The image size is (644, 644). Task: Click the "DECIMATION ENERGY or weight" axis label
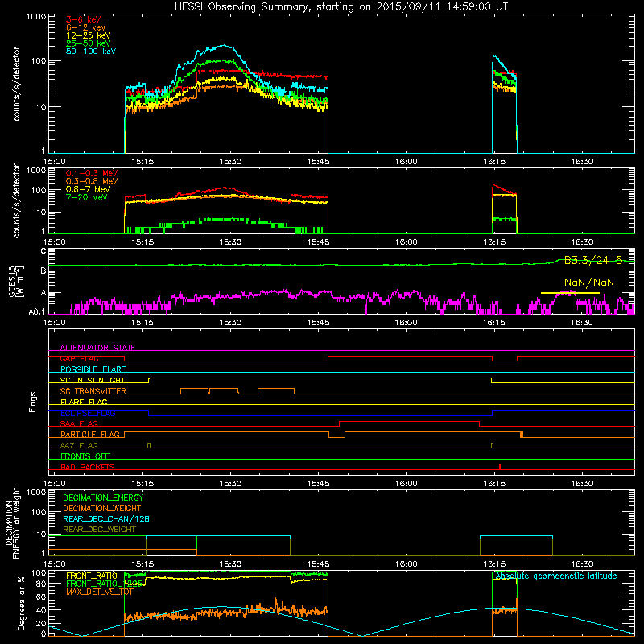[x=13, y=522]
